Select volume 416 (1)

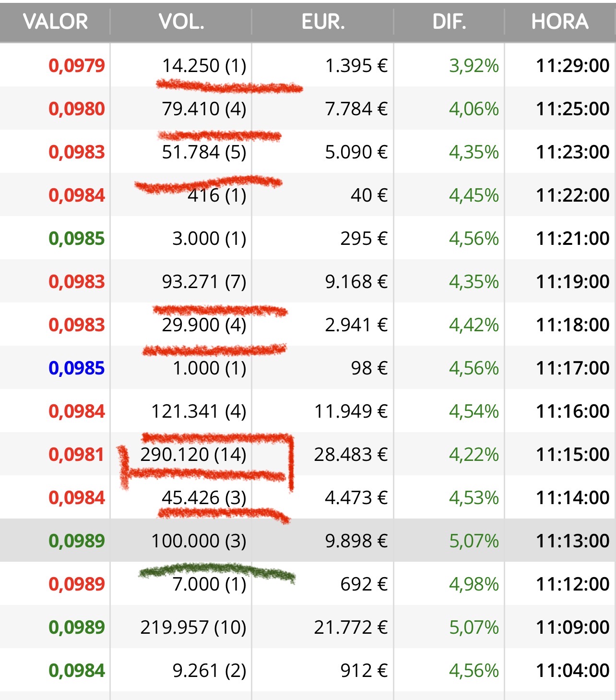[217, 195]
